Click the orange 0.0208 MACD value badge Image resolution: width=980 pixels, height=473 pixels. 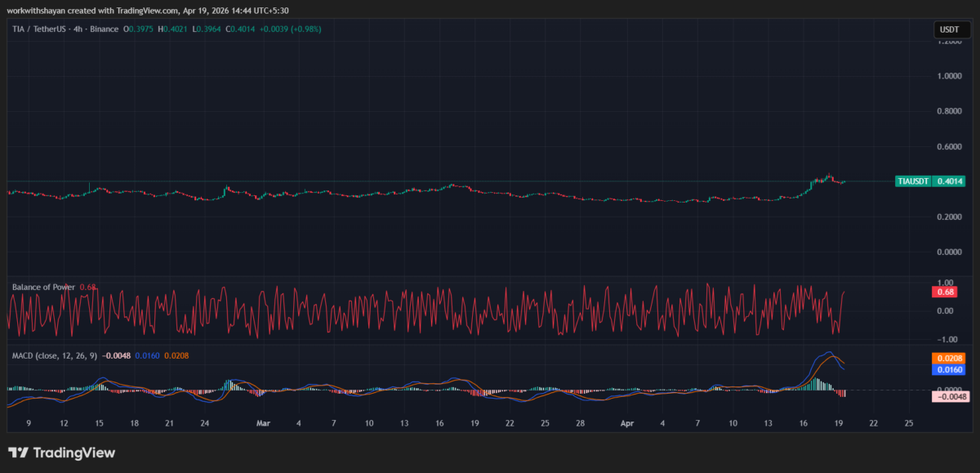(x=947, y=358)
